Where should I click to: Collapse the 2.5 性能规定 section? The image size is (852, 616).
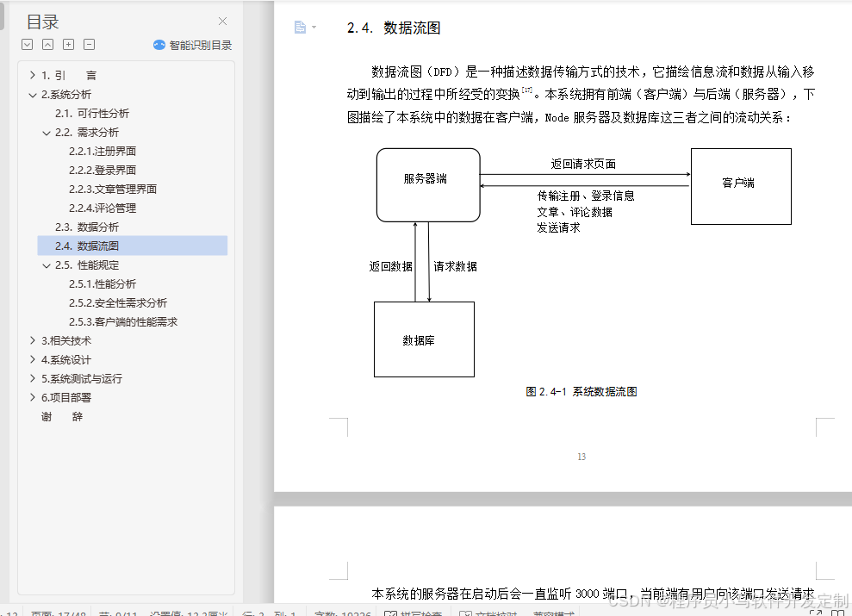point(47,264)
